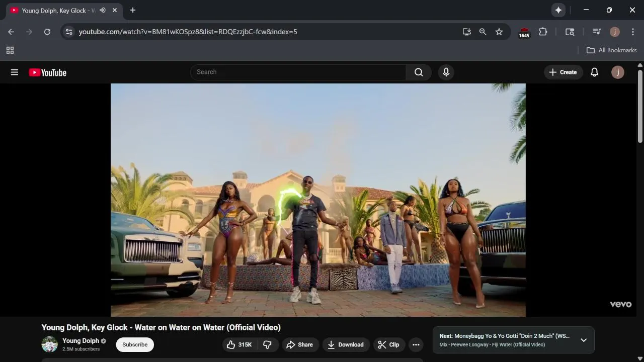Screen dimensions: 644x362
Task: Open the YouTube hamburger guide menu
Action: [15, 72]
